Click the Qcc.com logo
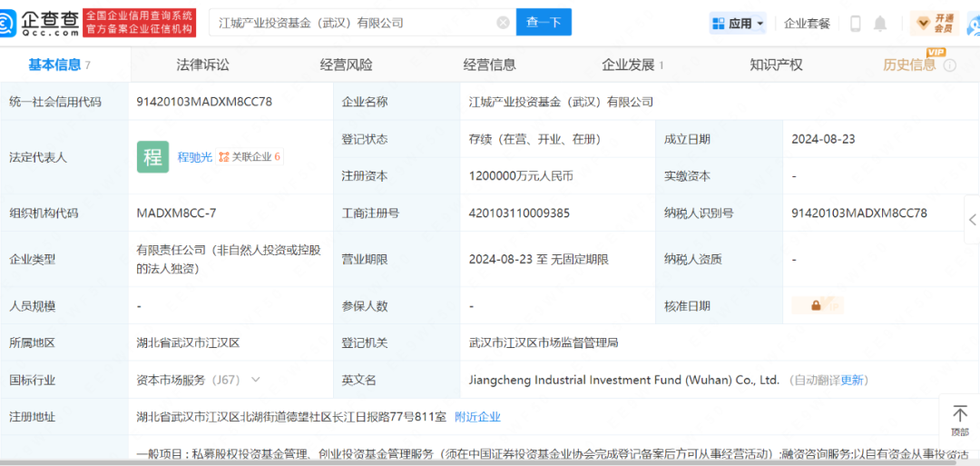The width and height of the screenshot is (980, 466). tap(40, 23)
